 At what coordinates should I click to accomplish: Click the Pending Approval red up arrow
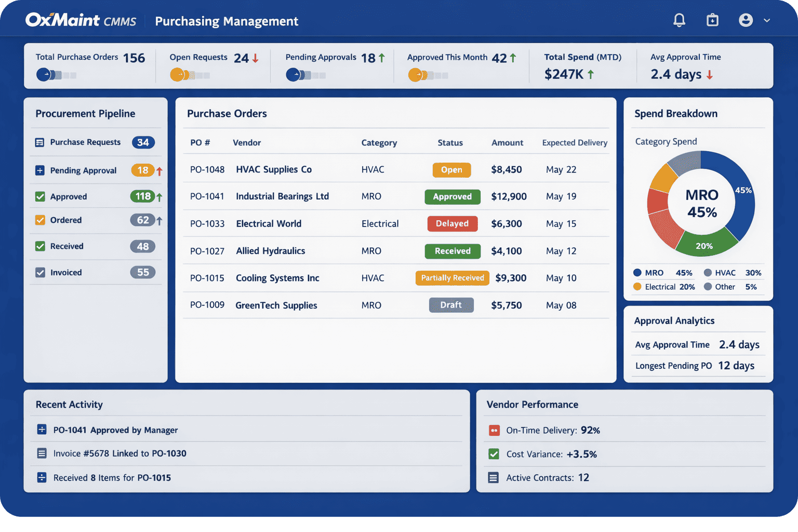coord(159,171)
